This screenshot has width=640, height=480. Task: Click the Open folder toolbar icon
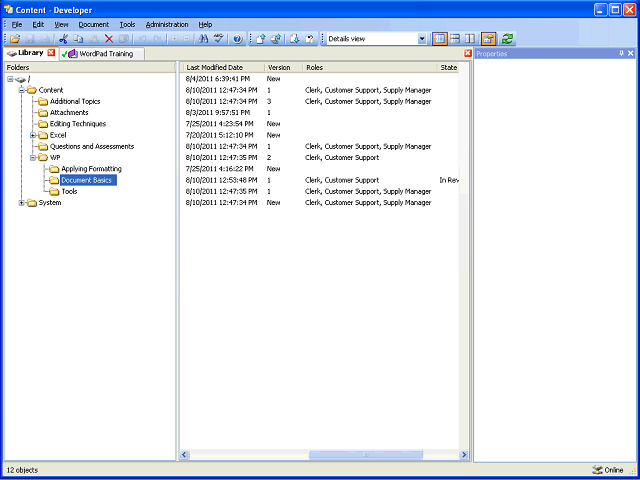16,39
